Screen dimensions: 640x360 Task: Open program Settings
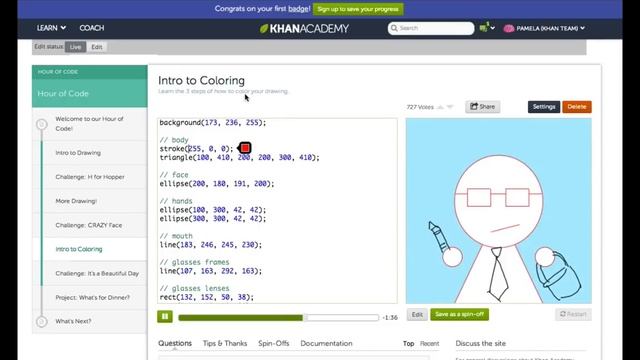pos(544,107)
